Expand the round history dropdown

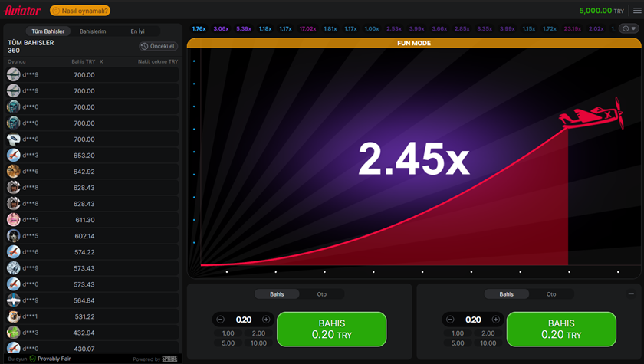(x=629, y=28)
